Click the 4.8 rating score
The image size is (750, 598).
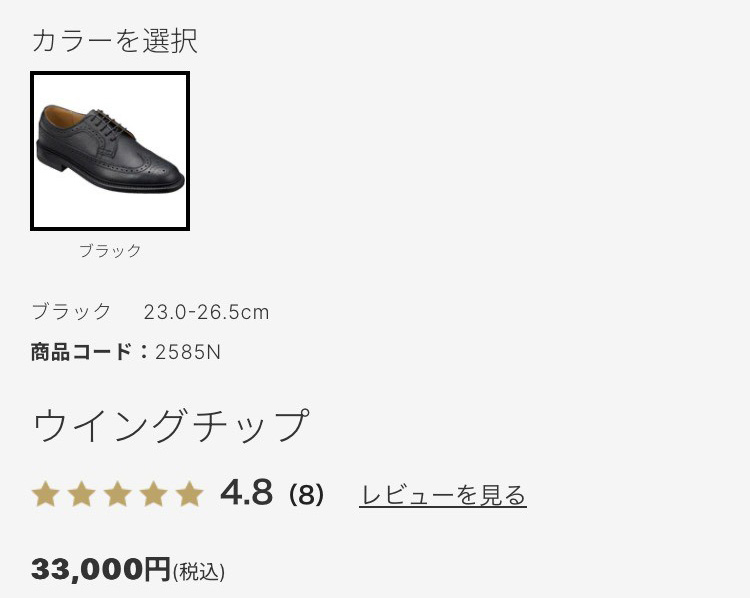[x=247, y=493]
